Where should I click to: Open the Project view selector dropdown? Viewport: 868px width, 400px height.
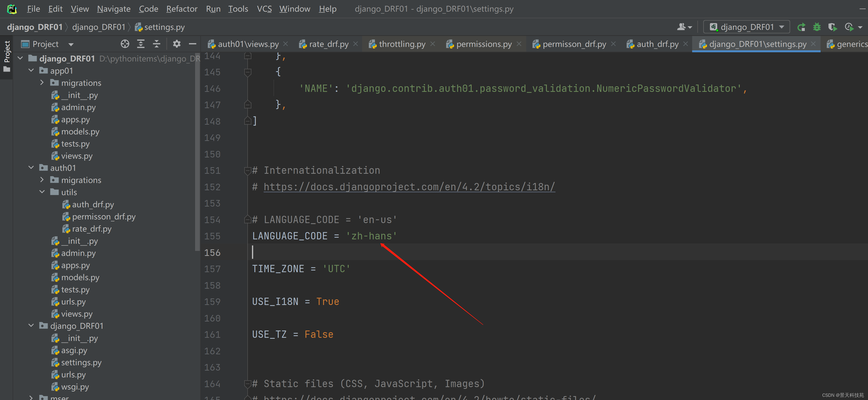pyautogui.click(x=71, y=44)
